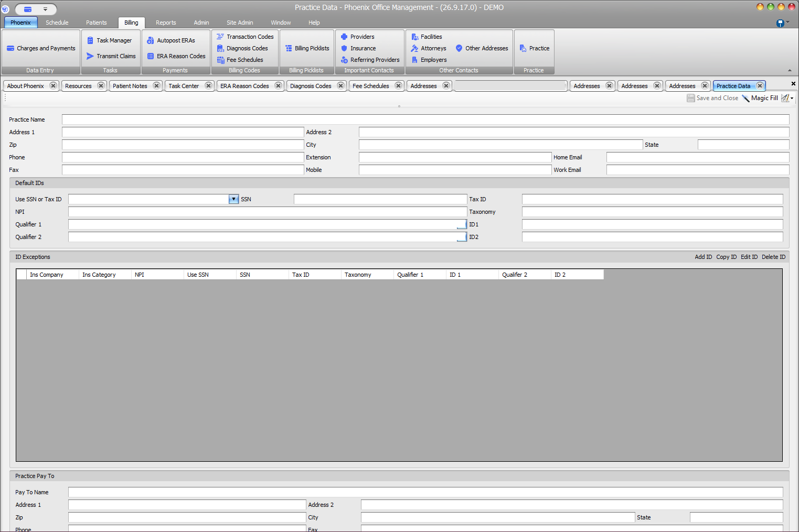The width and height of the screenshot is (799, 532).
Task: Open Insurance contacts
Action: tap(358, 48)
